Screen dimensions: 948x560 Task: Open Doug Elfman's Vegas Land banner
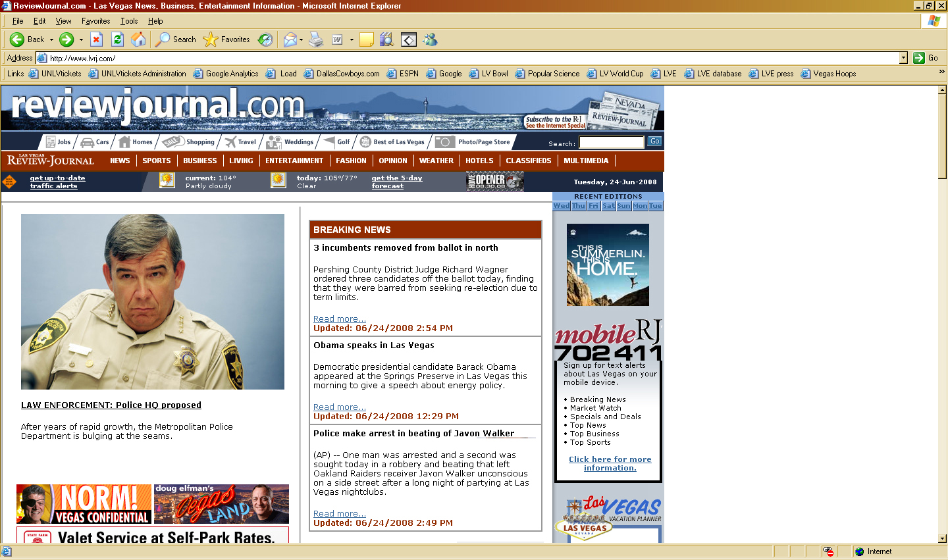[221, 504]
